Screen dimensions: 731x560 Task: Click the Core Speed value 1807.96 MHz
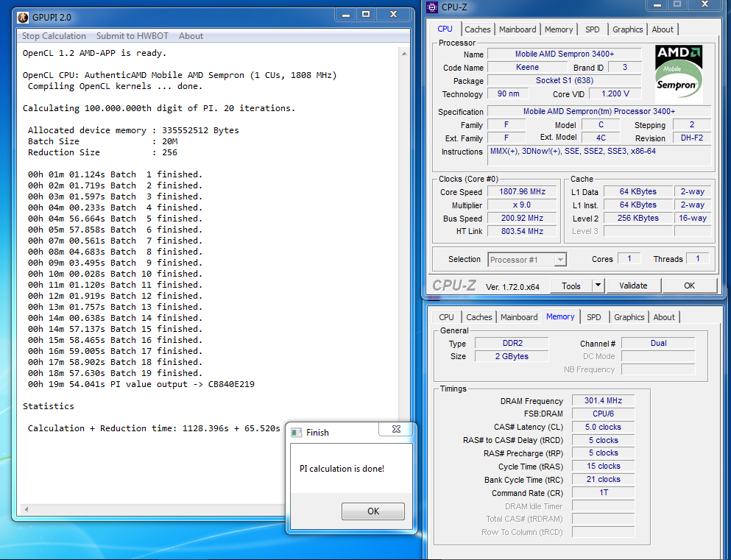tap(522, 191)
